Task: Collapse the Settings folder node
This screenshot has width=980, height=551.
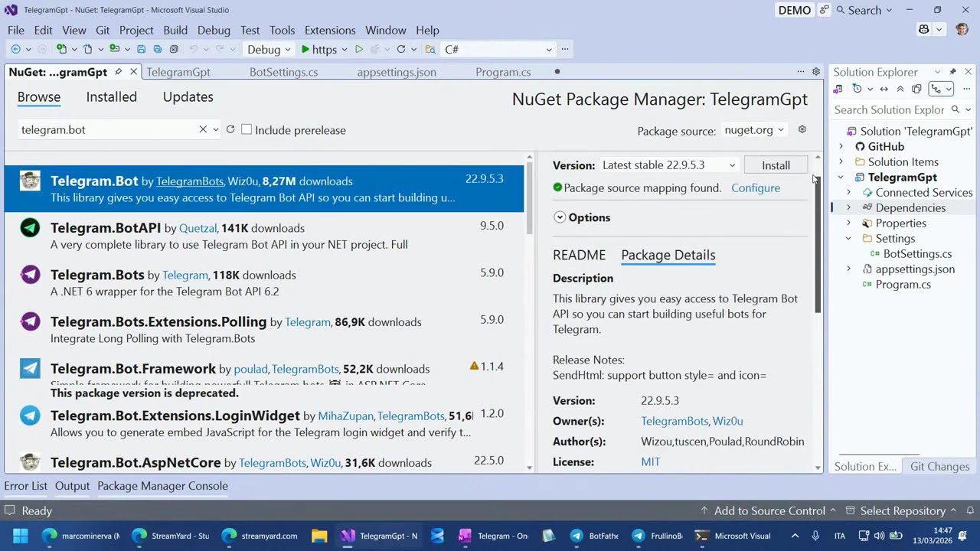Action: (x=848, y=238)
